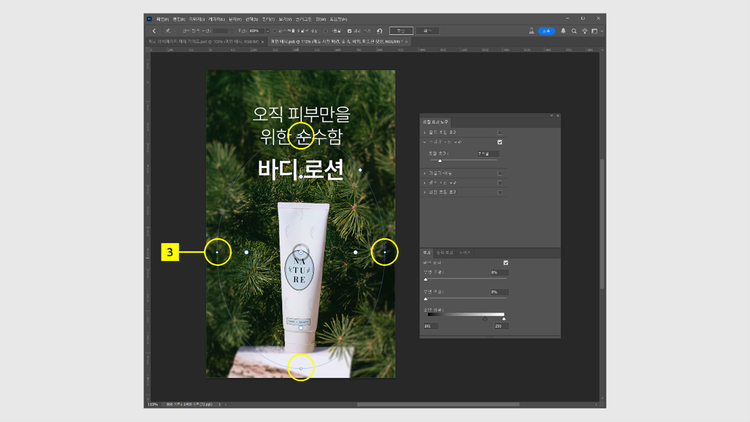Close the first document tab

(263, 42)
